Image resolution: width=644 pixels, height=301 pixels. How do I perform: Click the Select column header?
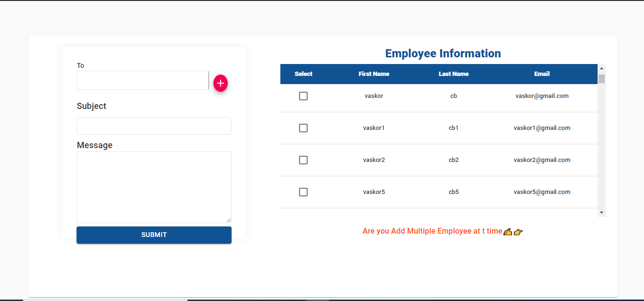303,74
